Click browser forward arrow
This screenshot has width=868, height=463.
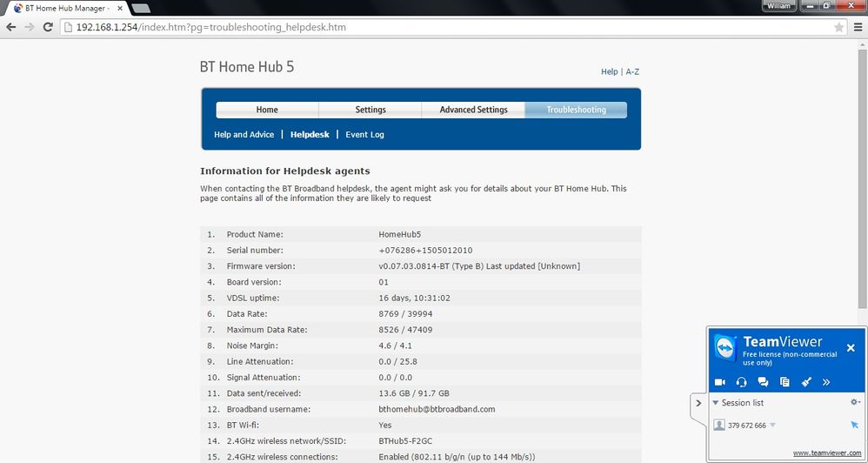(x=30, y=27)
